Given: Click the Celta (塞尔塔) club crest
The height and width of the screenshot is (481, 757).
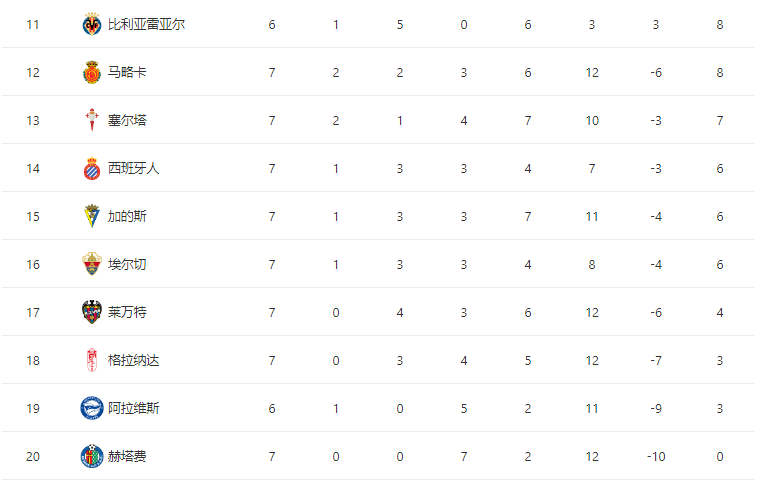Looking at the screenshot, I should point(92,120).
